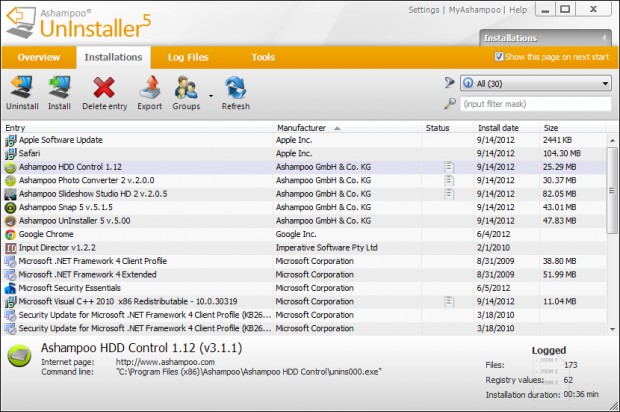Viewport: 620px width, 412px height.
Task: Click the Google Inc. manufacturer cell
Action: (x=296, y=234)
